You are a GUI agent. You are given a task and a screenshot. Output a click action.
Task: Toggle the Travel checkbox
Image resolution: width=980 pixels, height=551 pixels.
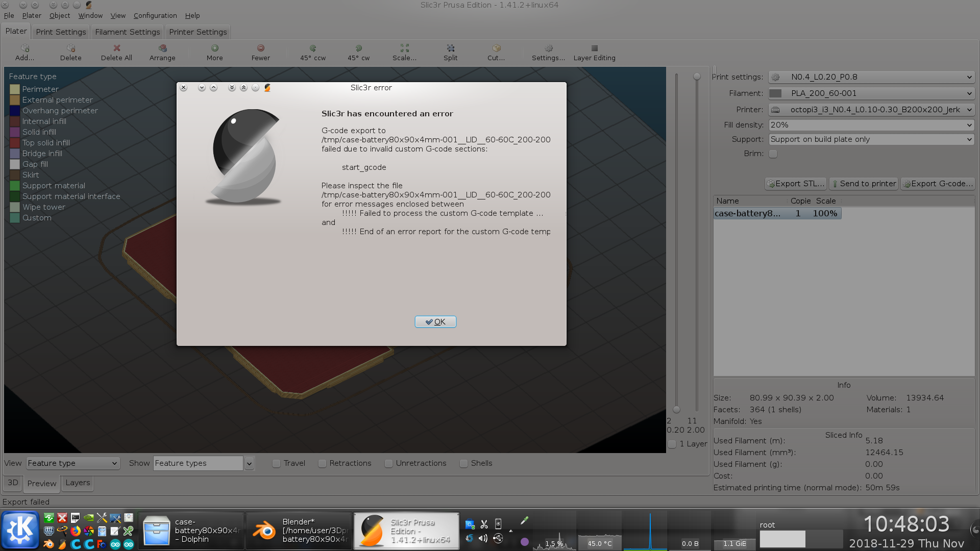(x=277, y=463)
